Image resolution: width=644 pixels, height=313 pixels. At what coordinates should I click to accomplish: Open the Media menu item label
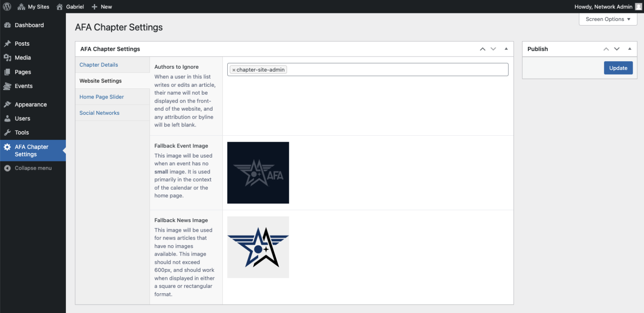click(x=23, y=58)
